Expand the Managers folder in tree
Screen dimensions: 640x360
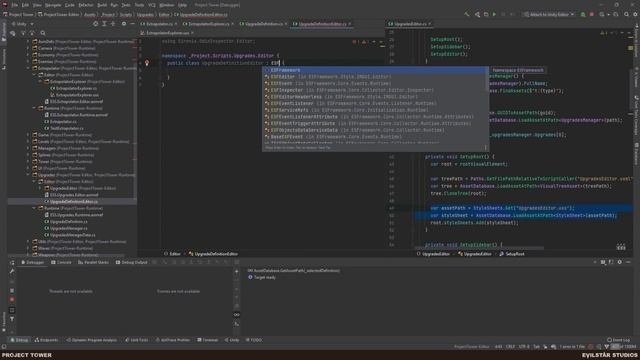pos(28,148)
